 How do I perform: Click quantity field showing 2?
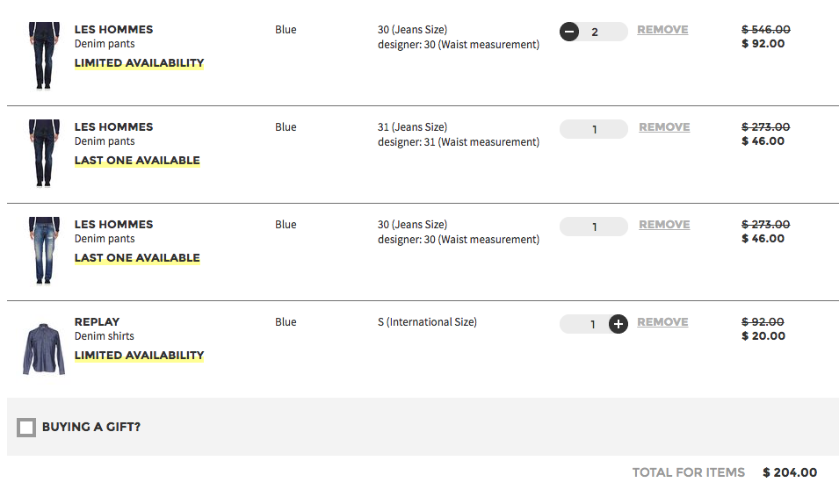pyautogui.click(x=595, y=32)
